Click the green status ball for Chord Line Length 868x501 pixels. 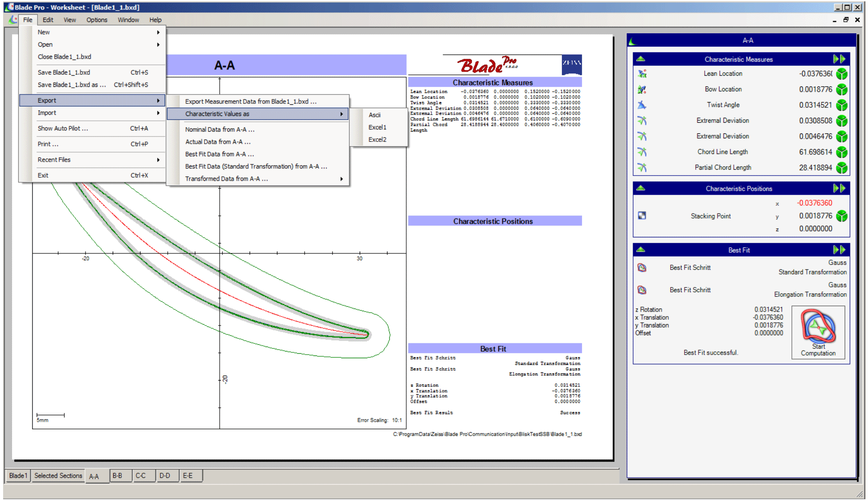coord(842,152)
